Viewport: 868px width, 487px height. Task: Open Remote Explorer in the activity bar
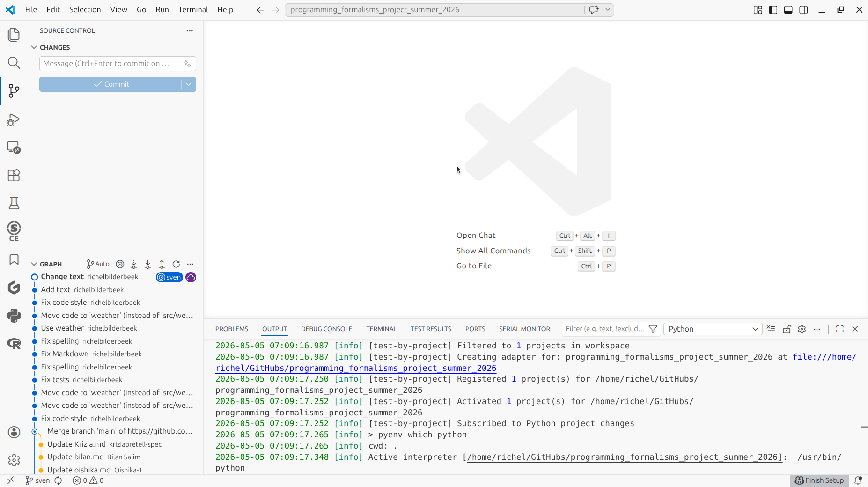[14, 148]
